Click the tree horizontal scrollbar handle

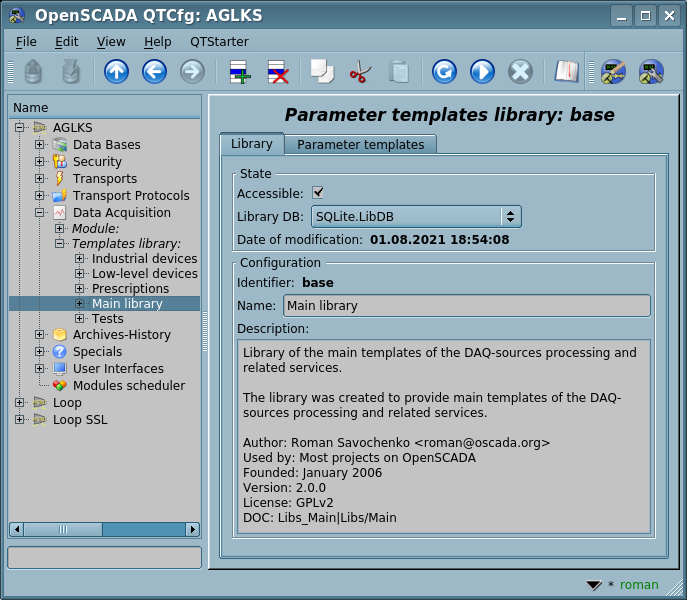[x=63, y=529]
